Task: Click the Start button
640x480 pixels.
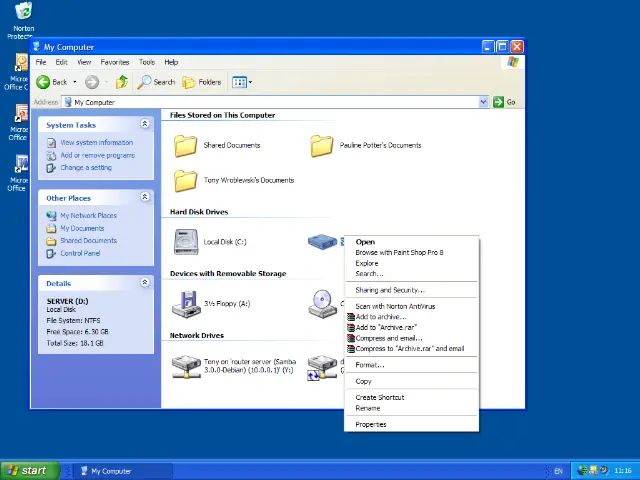Action: (29, 470)
